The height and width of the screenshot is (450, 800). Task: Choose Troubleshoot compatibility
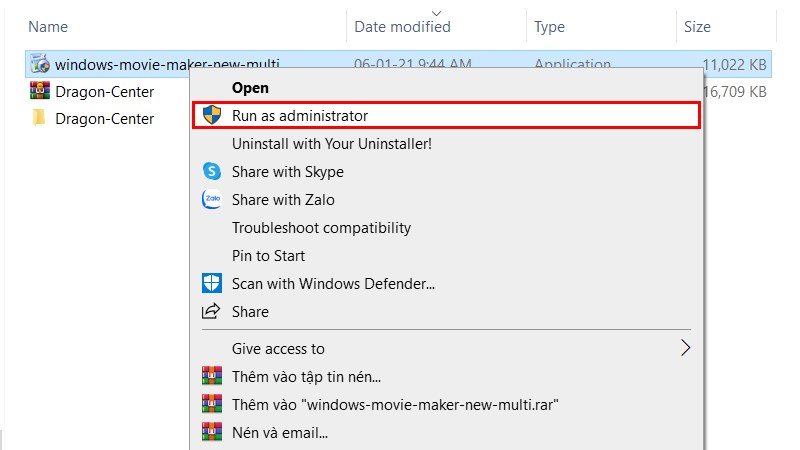(x=321, y=228)
